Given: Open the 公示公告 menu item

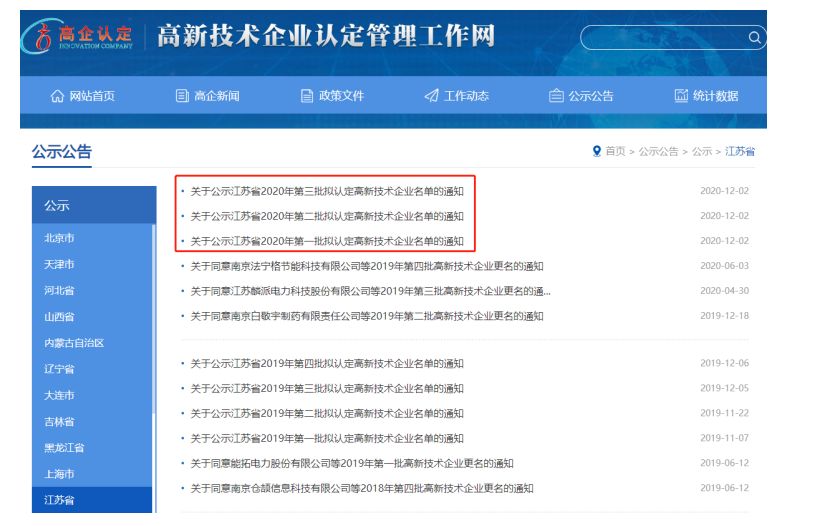Looking at the screenshot, I should click(x=581, y=96).
